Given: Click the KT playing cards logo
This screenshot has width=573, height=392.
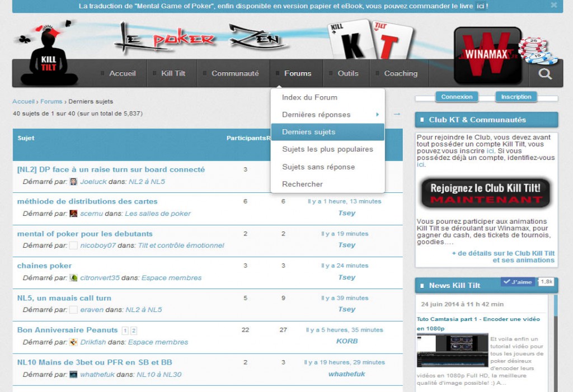Looking at the screenshot, I should pos(370,40).
